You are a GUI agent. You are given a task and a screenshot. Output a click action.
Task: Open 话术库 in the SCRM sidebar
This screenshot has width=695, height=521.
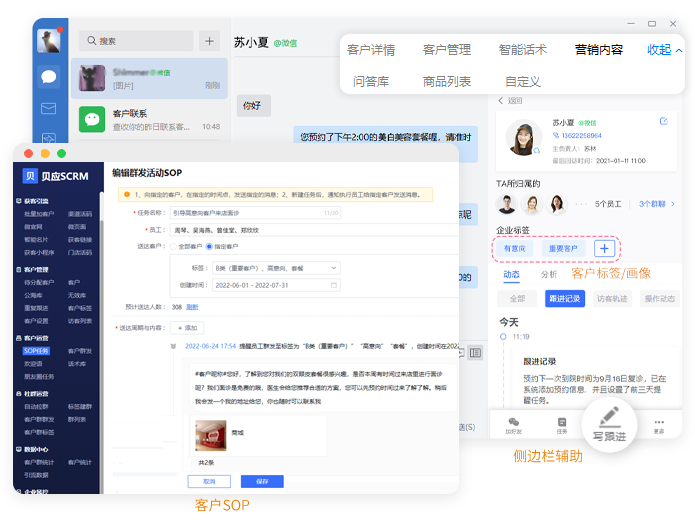[x=77, y=364]
